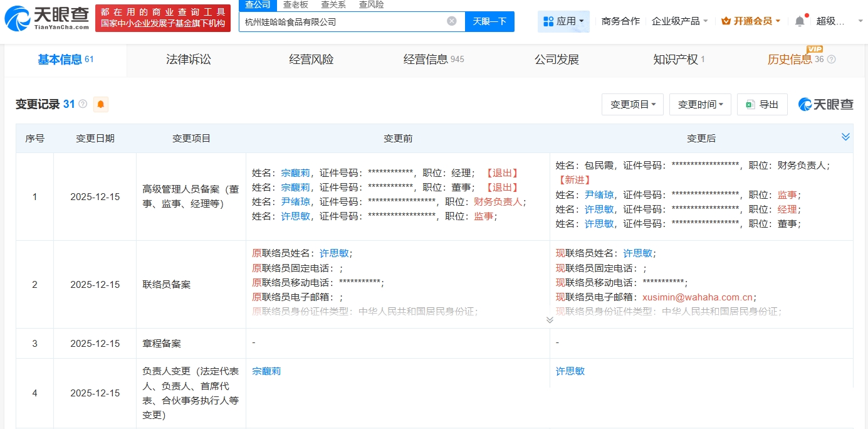Open the 开通会员 membership menu
Viewport: 868px width, 429px height.
click(751, 21)
